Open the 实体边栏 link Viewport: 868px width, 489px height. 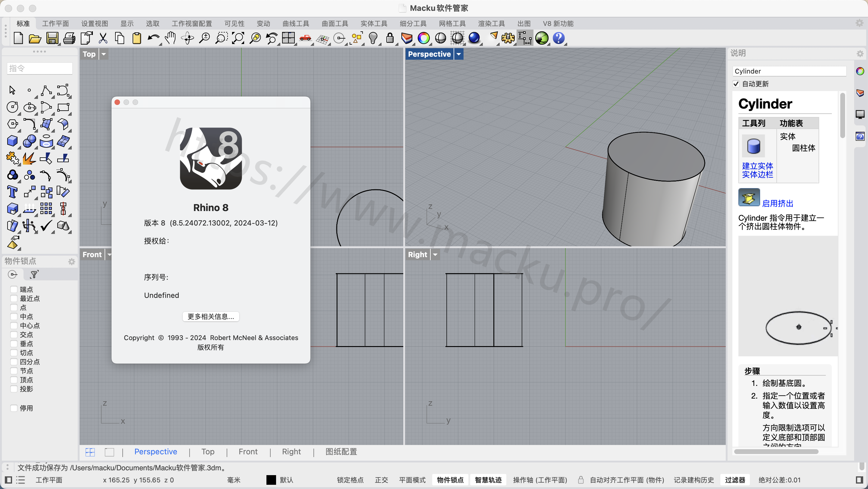(757, 175)
